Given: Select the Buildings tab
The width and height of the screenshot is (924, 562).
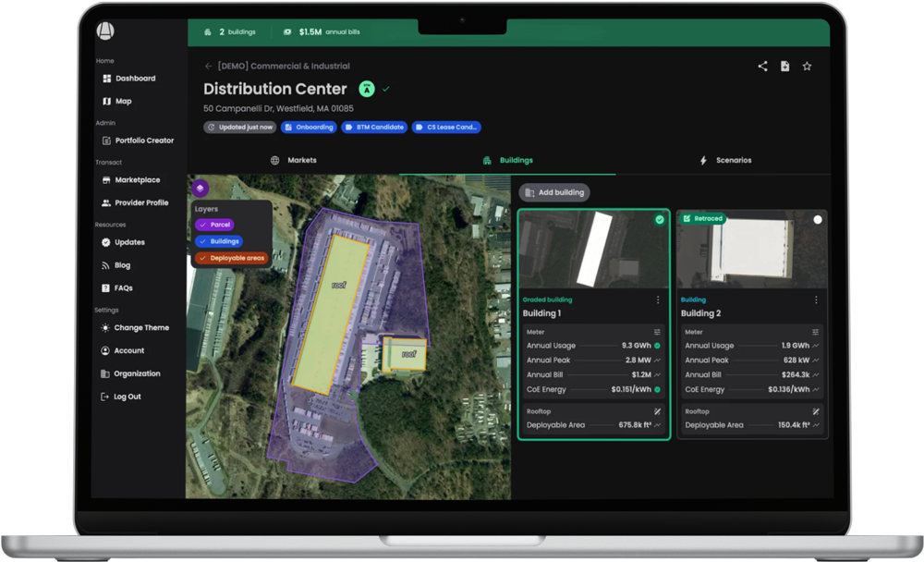Looking at the screenshot, I should click(507, 161).
